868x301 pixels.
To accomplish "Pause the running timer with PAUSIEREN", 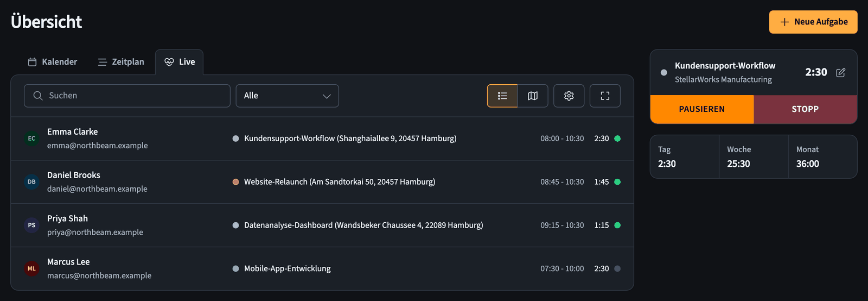I will click(701, 109).
